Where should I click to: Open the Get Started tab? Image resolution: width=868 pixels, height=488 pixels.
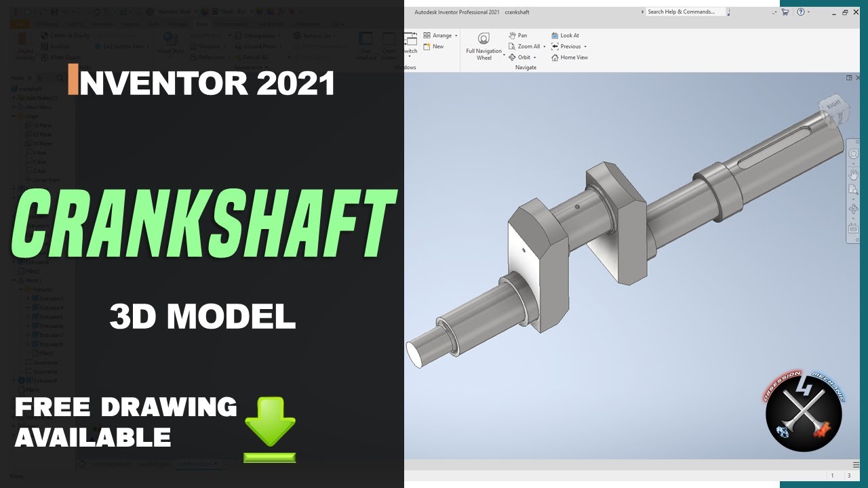269,24
